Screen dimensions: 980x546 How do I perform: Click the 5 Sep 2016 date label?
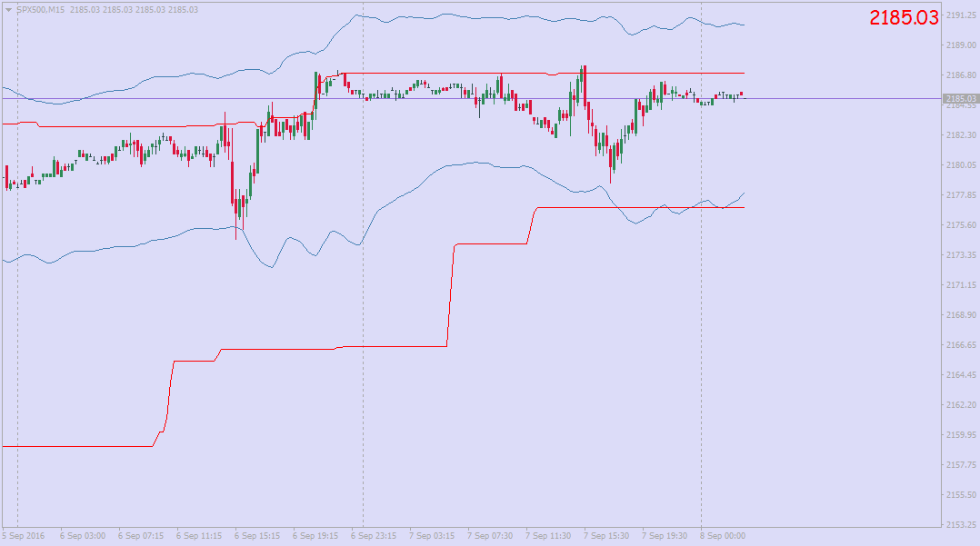point(24,536)
